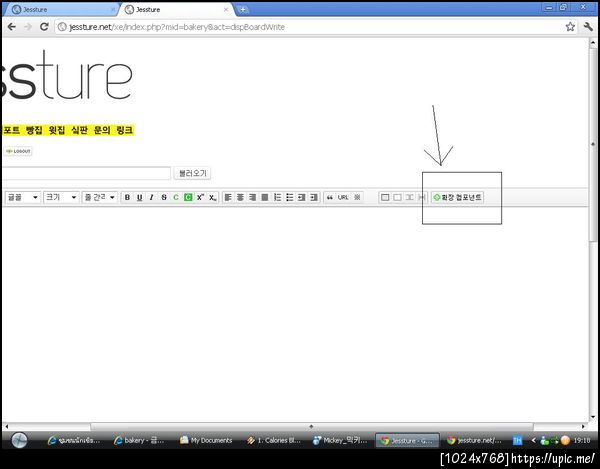
Task: Switch to bakery taskbar window
Action: (139, 441)
